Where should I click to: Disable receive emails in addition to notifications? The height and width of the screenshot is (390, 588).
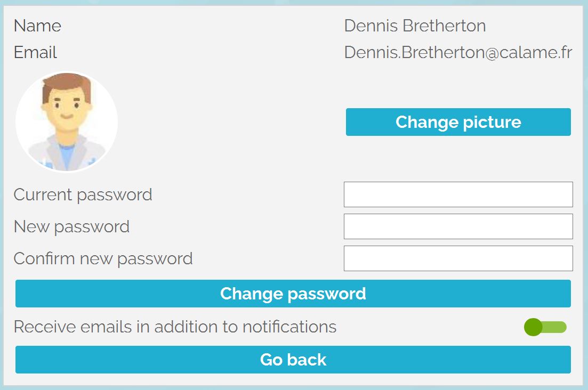(545, 327)
